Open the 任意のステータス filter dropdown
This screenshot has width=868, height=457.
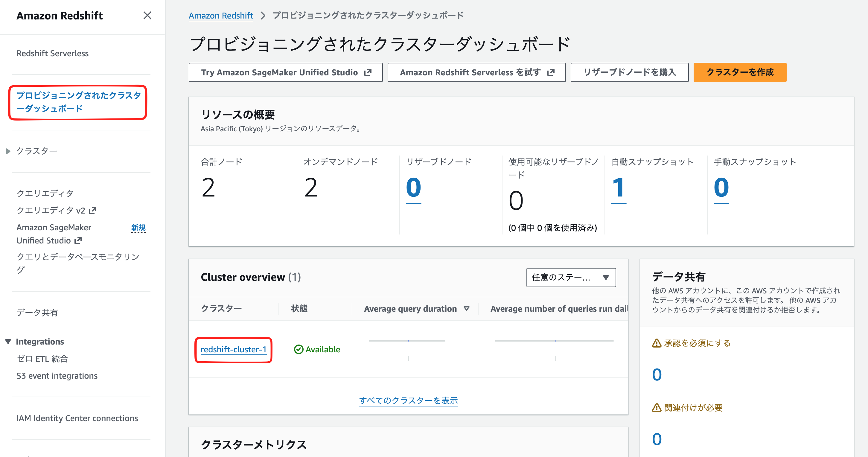pyautogui.click(x=571, y=277)
